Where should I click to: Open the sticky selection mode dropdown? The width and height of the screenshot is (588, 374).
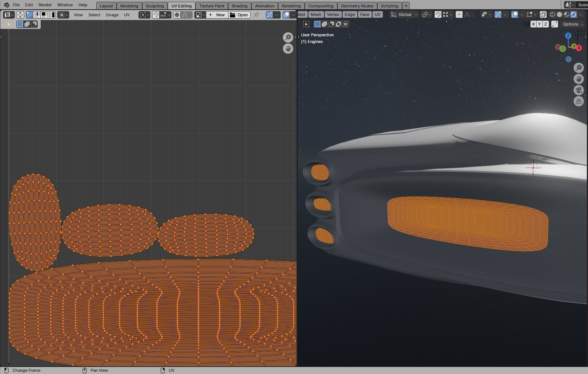point(63,15)
